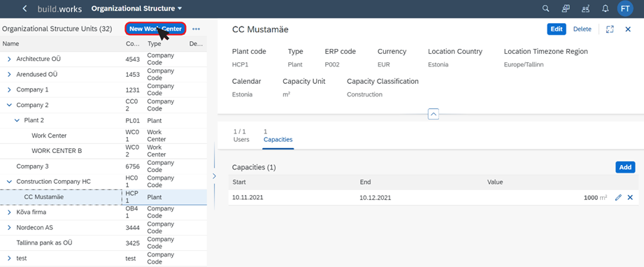Click the Start column header in Capacities

point(239,182)
